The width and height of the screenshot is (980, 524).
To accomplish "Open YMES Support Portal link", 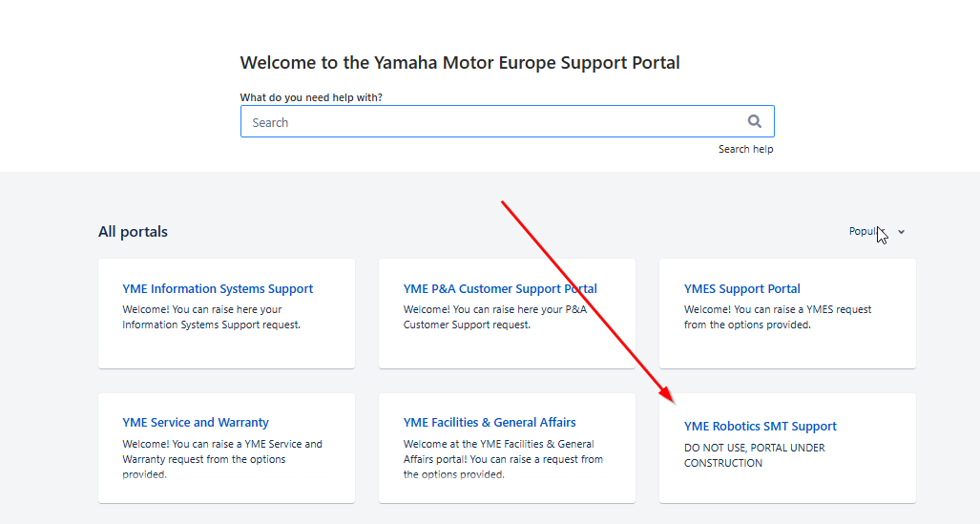I will pyautogui.click(x=741, y=289).
